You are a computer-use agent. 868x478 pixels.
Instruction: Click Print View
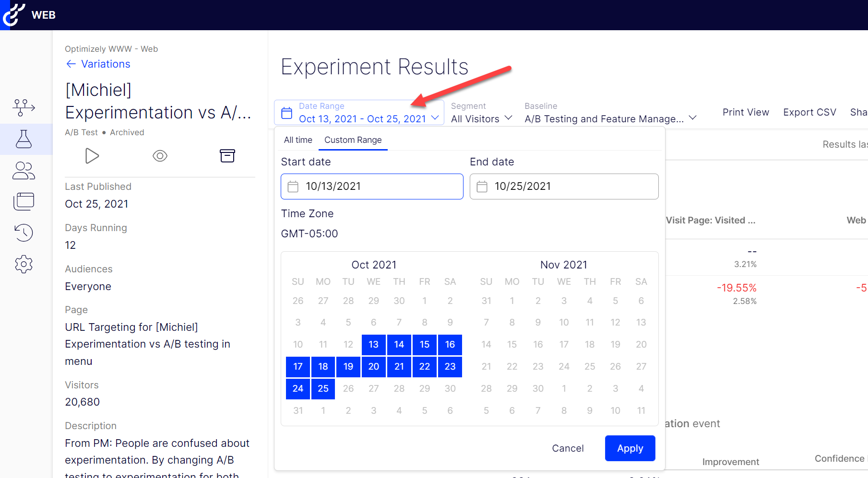click(x=746, y=112)
